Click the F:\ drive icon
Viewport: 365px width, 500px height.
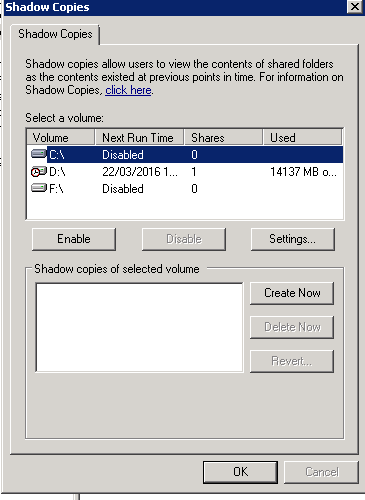[39, 188]
